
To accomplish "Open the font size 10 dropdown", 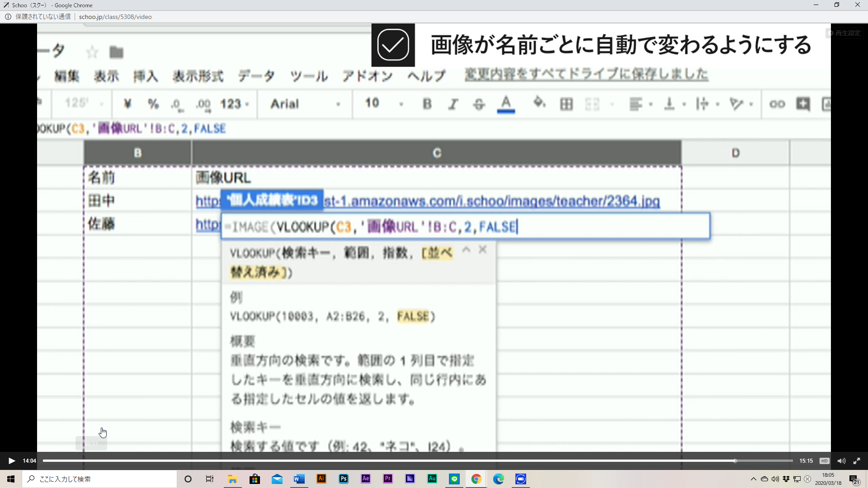I will point(384,103).
